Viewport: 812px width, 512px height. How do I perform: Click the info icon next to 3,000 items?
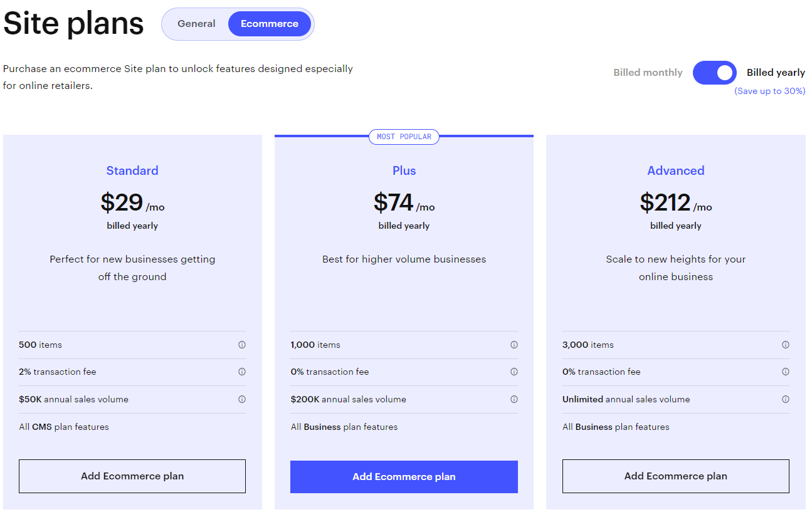(x=786, y=345)
